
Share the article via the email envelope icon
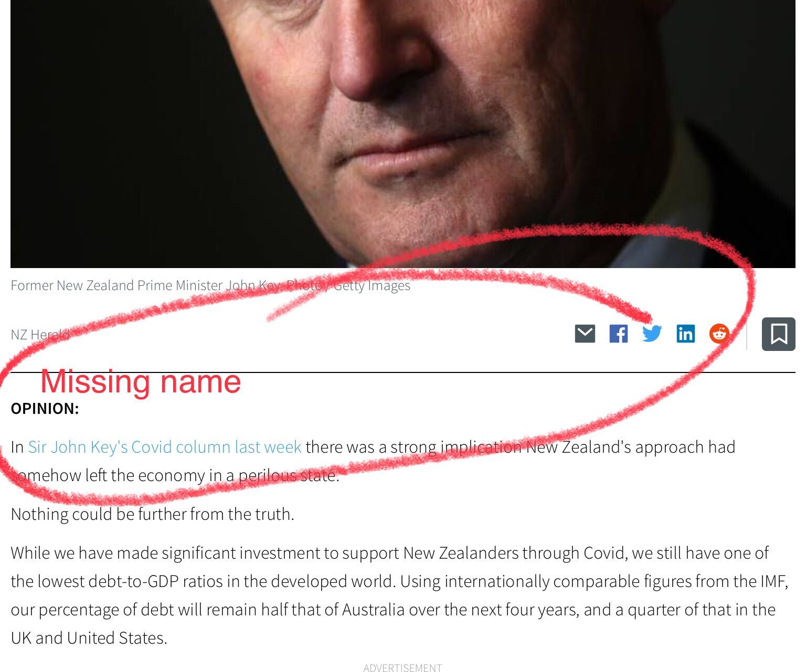[x=585, y=334]
